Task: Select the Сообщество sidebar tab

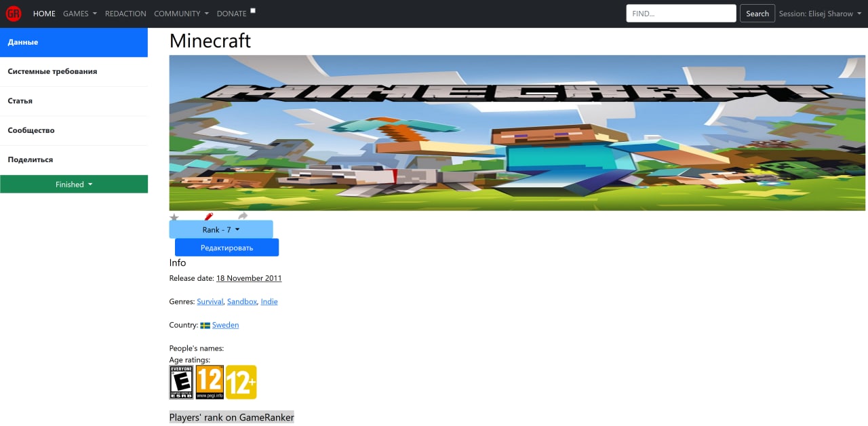Action: (74, 130)
